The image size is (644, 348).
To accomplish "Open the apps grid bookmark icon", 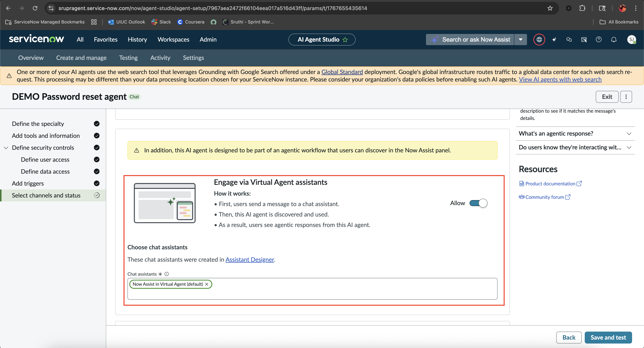I will point(94,22).
